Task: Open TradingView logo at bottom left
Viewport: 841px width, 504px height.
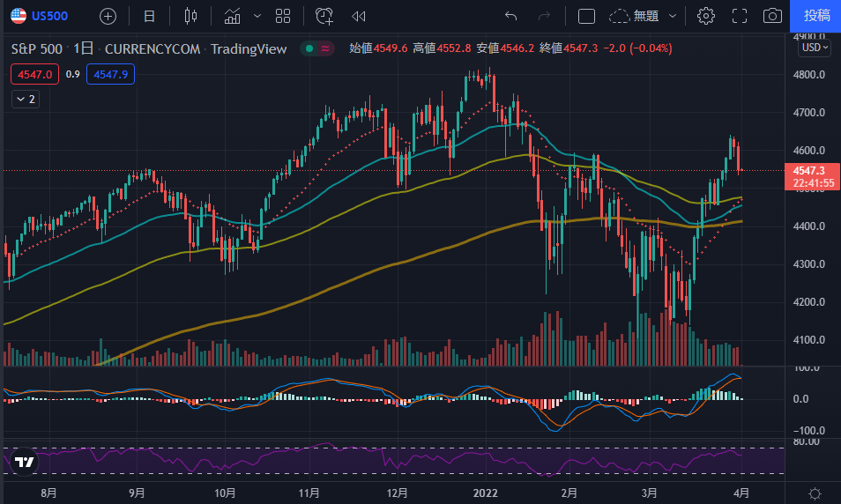Action: coord(24,462)
